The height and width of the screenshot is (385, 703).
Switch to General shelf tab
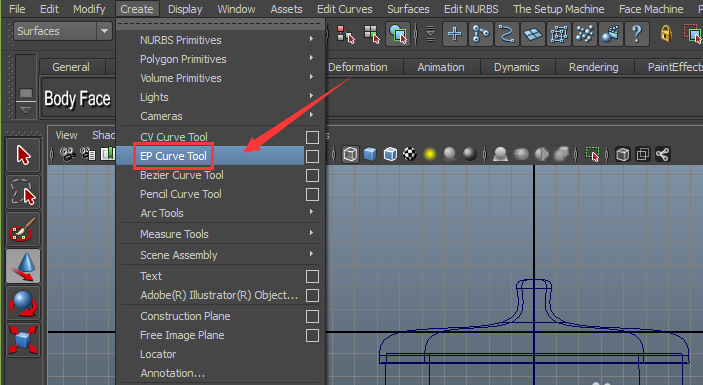click(71, 67)
